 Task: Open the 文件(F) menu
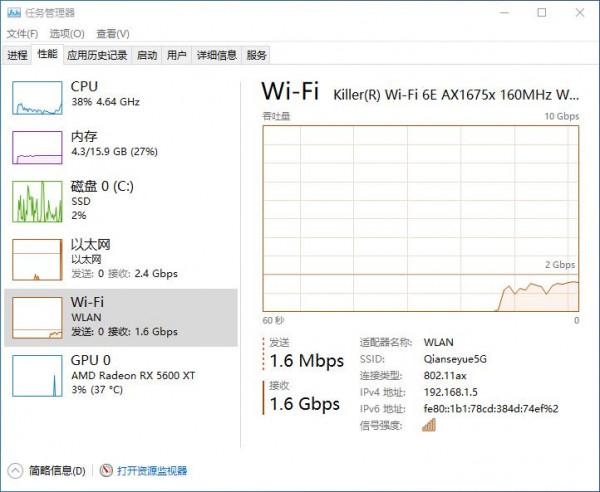23,34
